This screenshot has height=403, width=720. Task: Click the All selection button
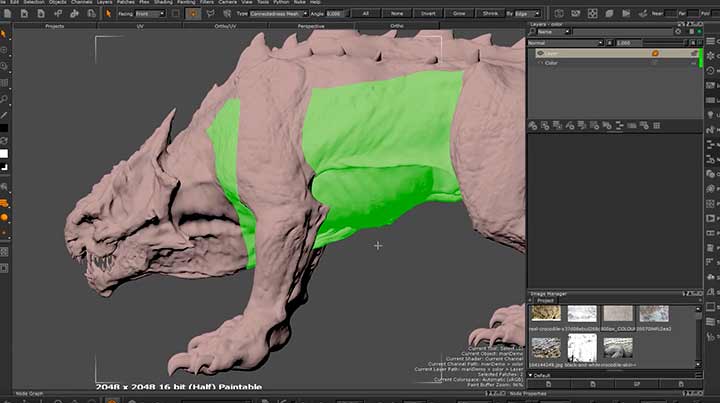[x=366, y=14]
